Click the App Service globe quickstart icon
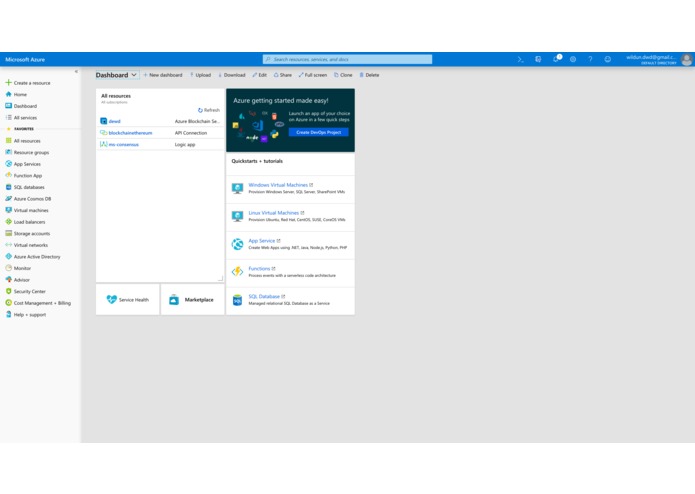 [238, 244]
